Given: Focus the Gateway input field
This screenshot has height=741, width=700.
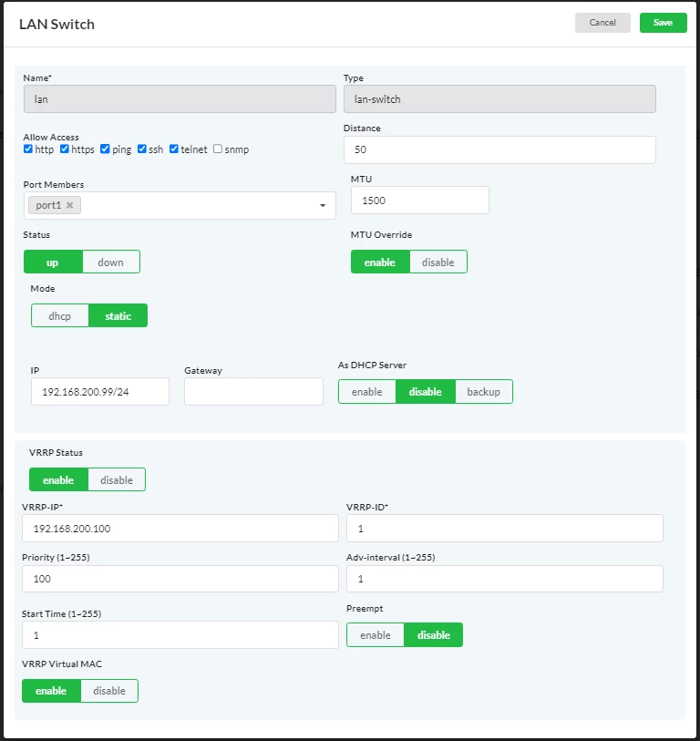Looking at the screenshot, I should [x=253, y=391].
